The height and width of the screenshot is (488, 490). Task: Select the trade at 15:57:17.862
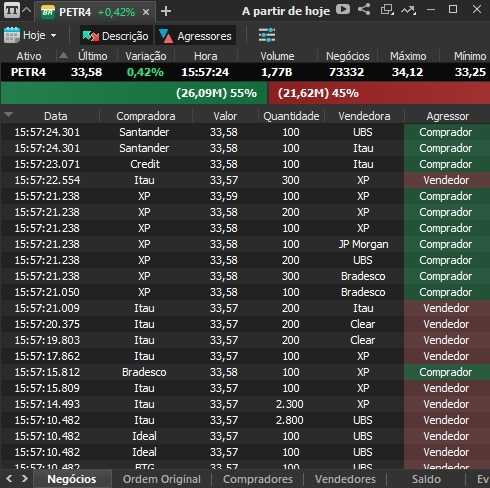coord(245,356)
